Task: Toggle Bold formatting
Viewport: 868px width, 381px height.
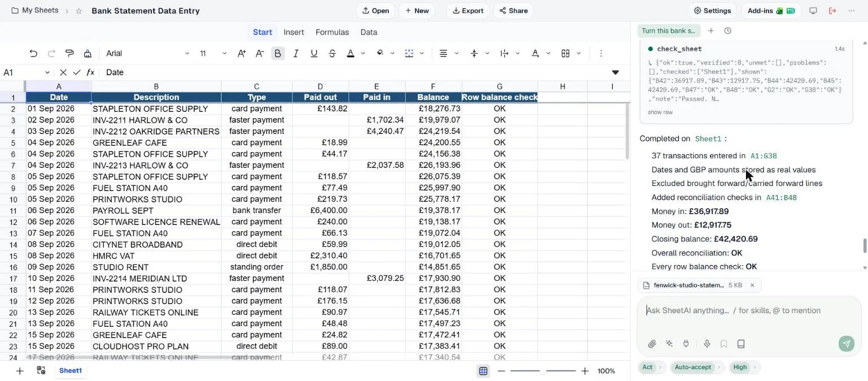Action: point(277,53)
